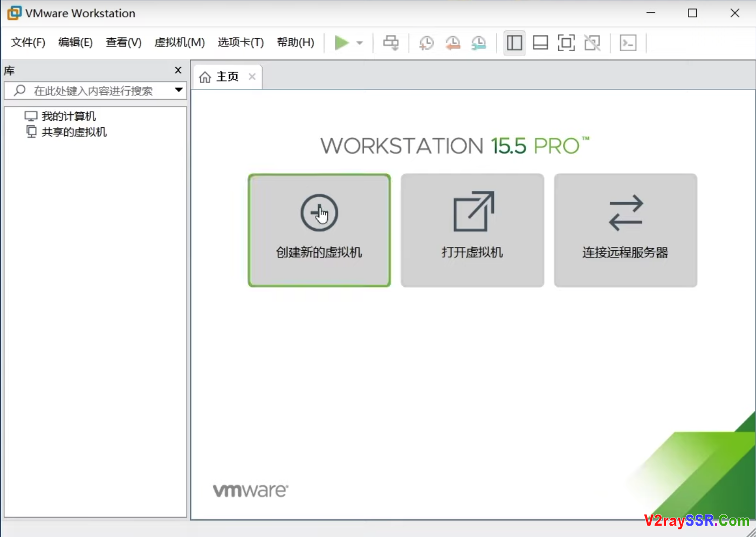Open the 虚拟机(M) menu
This screenshot has width=756, height=537.
pyautogui.click(x=180, y=42)
